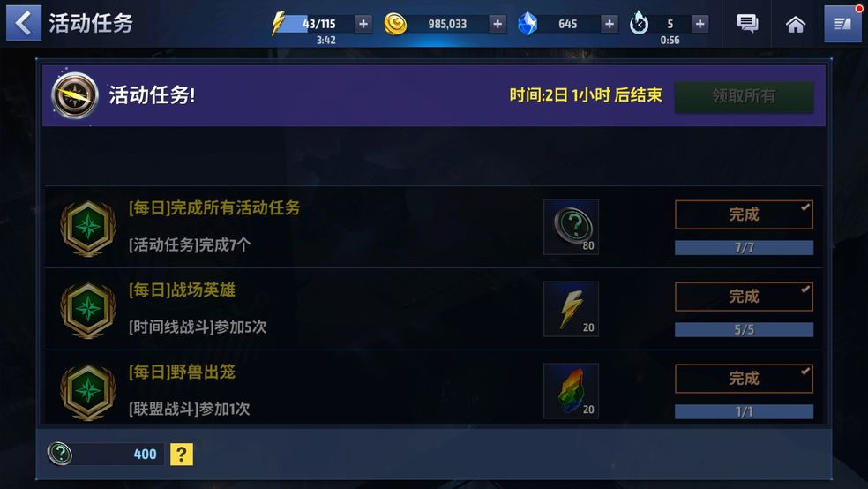The image size is (868, 489).
Task: Tap the lightning energy icon in top bar
Action: (278, 23)
